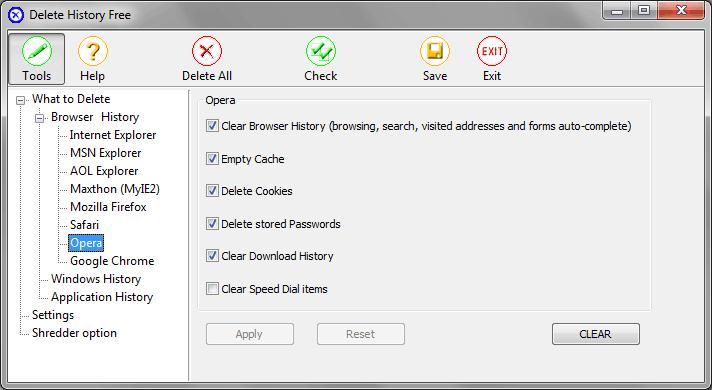Open Settings in the tree

(x=53, y=315)
